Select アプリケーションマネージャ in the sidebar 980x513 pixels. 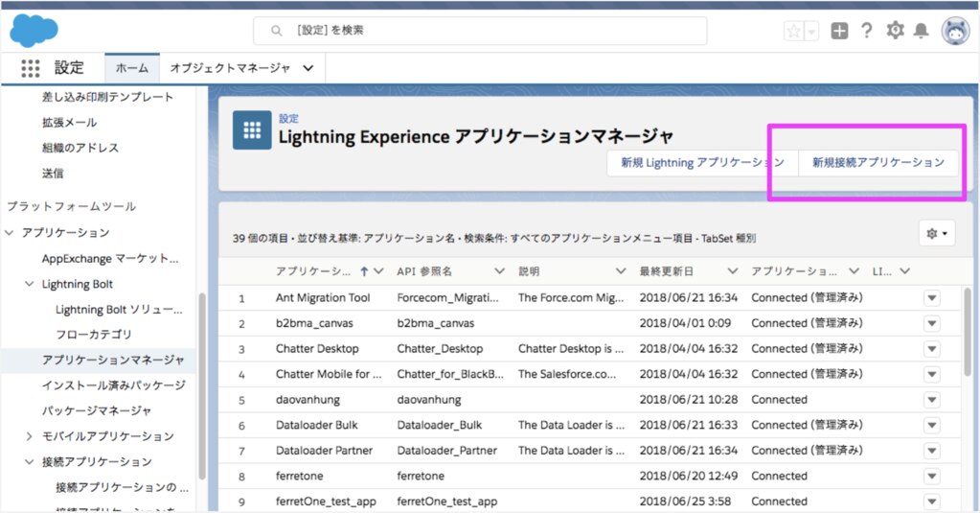click(x=113, y=360)
